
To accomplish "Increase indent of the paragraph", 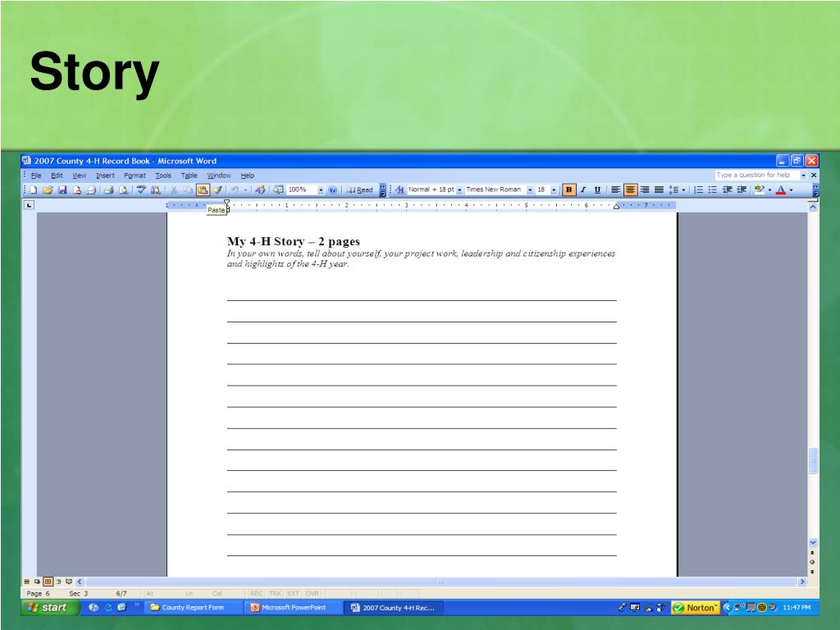I will click(742, 189).
